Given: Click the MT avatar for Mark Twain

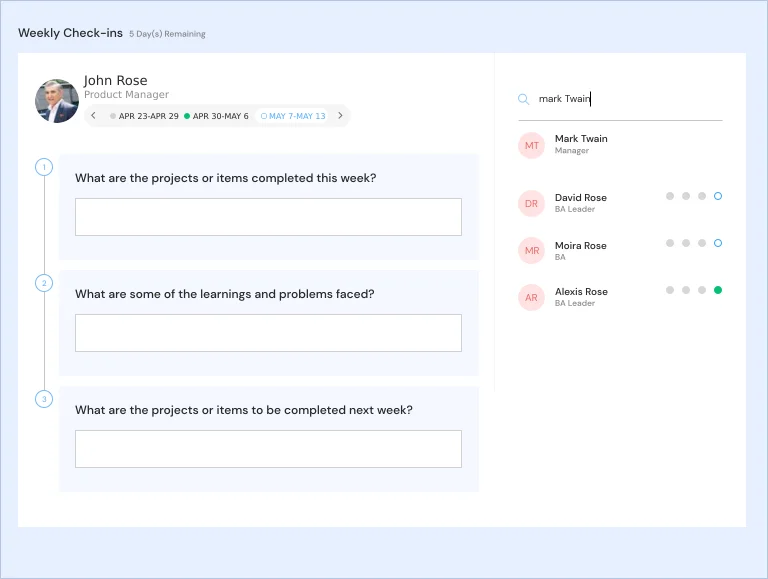Looking at the screenshot, I should point(532,145).
